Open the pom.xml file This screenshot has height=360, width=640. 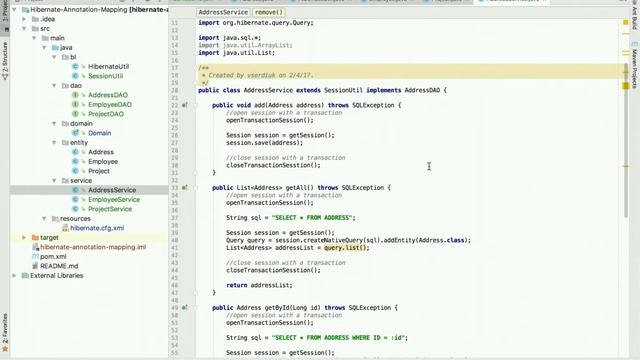pyautogui.click(x=53, y=257)
